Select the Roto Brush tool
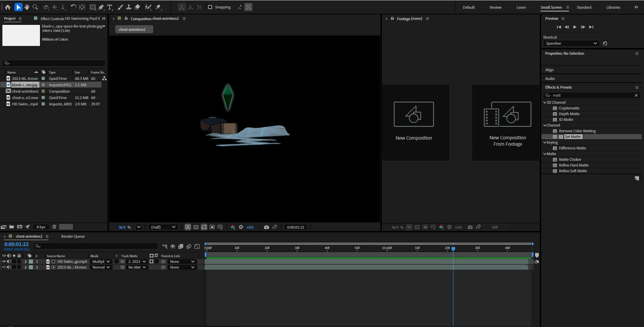The width and height of the screenshot is (644, 327). point(148,7)
